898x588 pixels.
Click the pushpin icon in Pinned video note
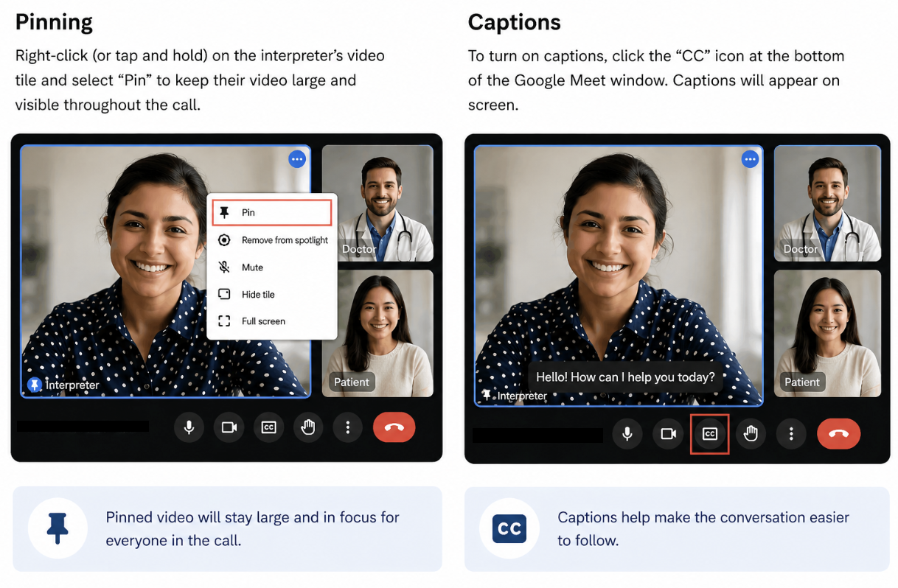click(x=58, y=528)
